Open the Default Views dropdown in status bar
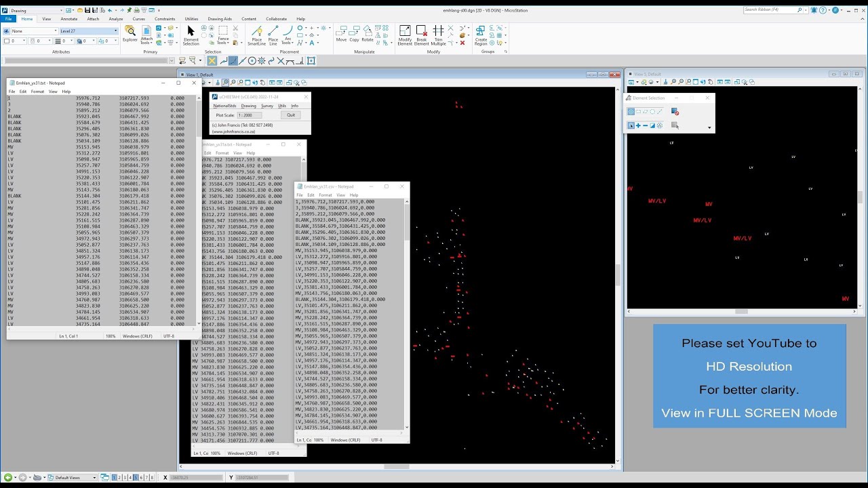 pyautogui.click(x=73, y=478)
